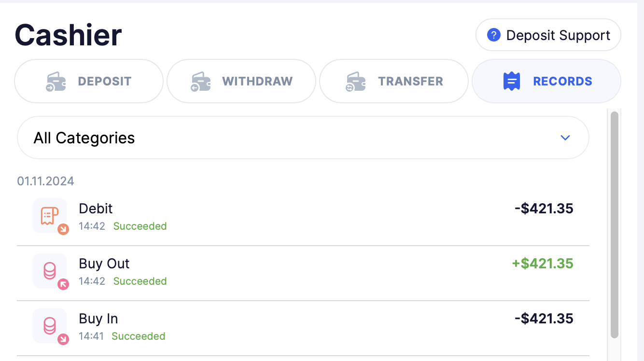Switch to the Withdraw tab
Screen dimensions: 644x361
coord(241,81)
